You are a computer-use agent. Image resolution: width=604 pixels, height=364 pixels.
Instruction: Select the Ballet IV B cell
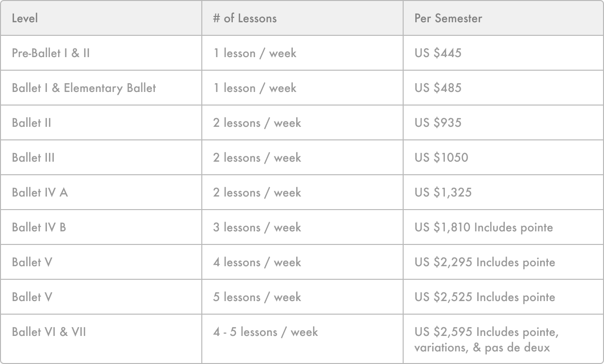pyautogui.click(x=39, y=227)
